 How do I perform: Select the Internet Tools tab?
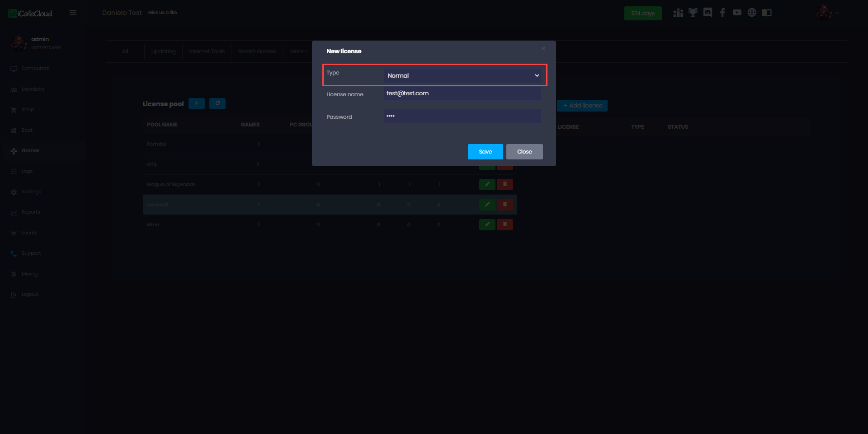(x=207, y=51)
